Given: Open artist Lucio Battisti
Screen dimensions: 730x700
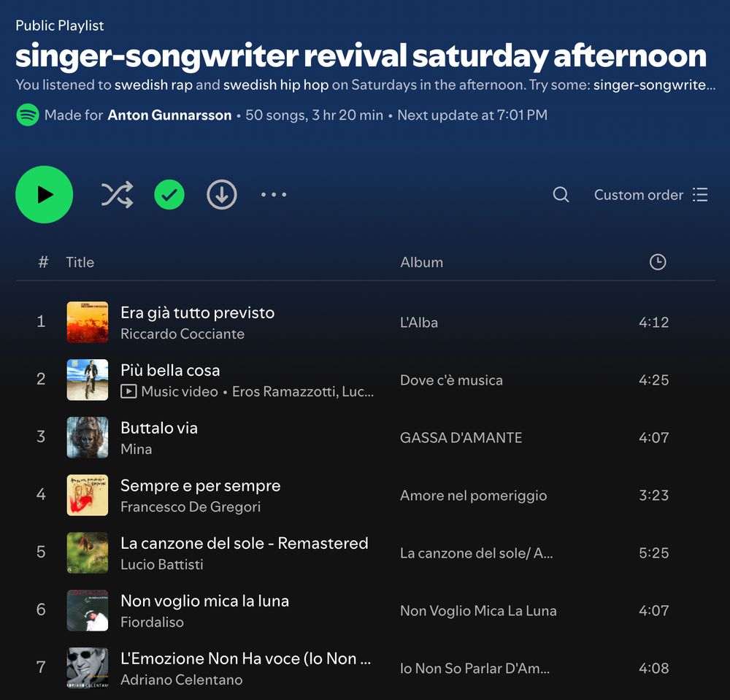Looking at the screenshot, I should (162, 564).
